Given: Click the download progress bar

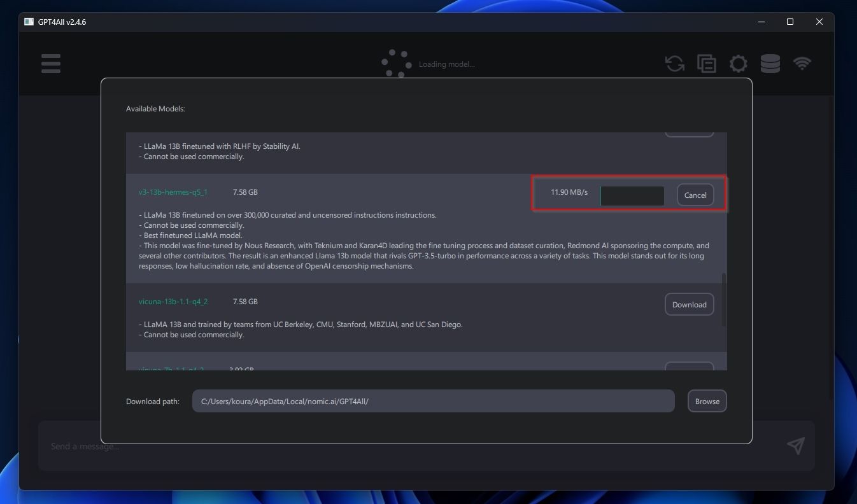Looking at the screenshot, I should pyautogui.click(x=632, y=195).
